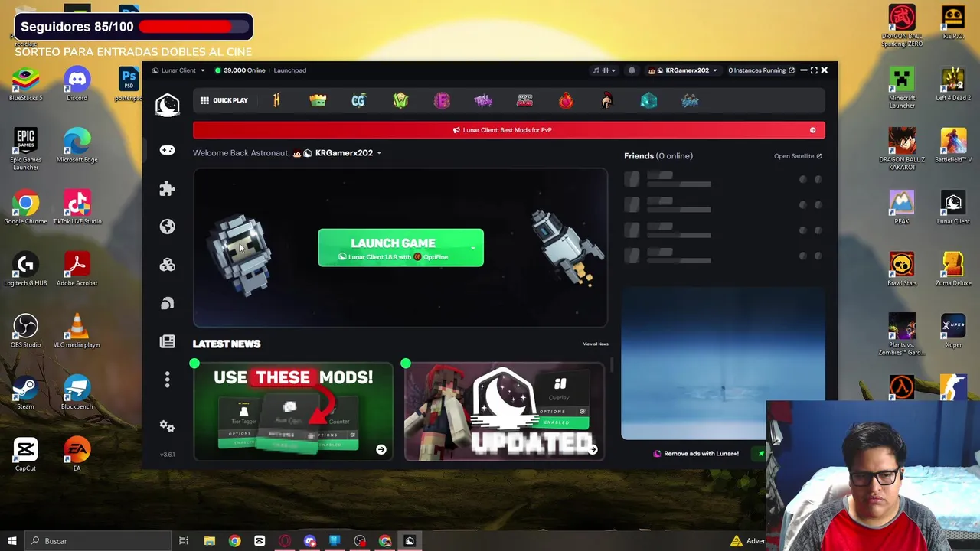Select the last blue-gray server icon
The height and width of the screenshot is (551, 980).
tap(690, 100)
